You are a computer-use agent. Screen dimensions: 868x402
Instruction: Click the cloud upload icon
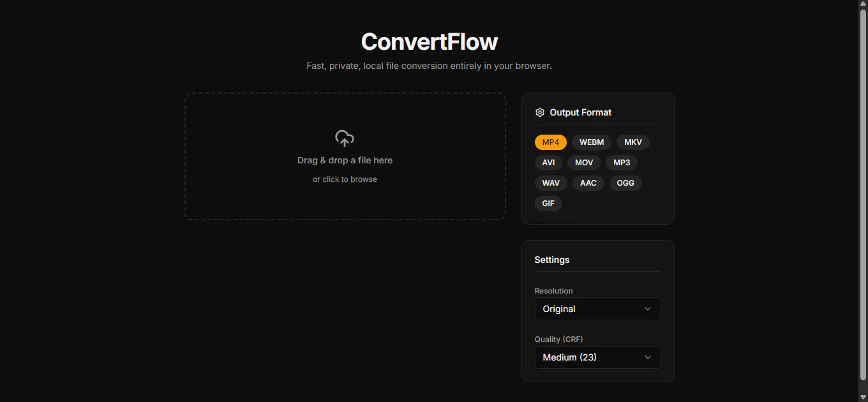(345, 138)
